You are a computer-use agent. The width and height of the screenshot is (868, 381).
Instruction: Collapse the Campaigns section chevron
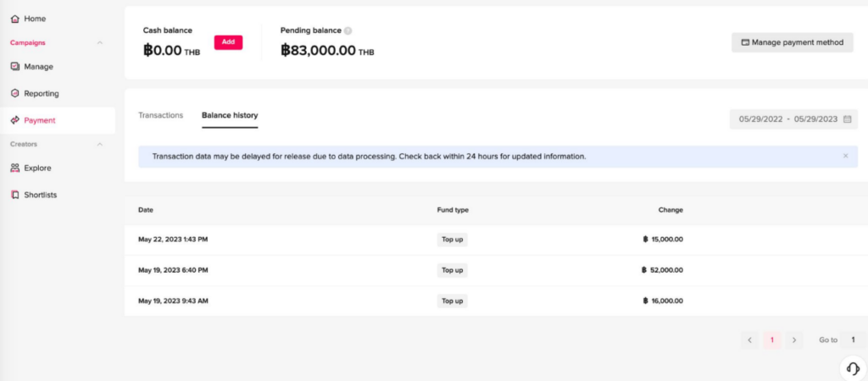point(100,42)
